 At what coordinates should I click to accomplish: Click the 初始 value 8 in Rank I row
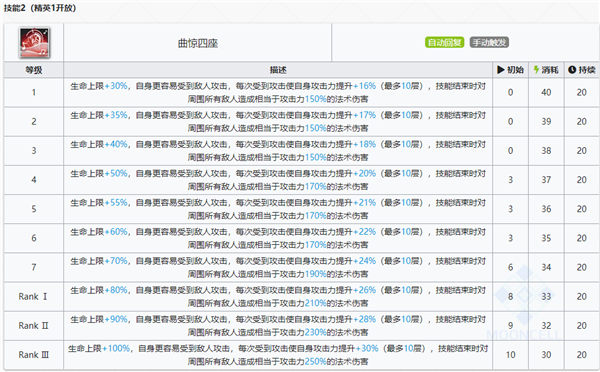click(x=510, y=297)
